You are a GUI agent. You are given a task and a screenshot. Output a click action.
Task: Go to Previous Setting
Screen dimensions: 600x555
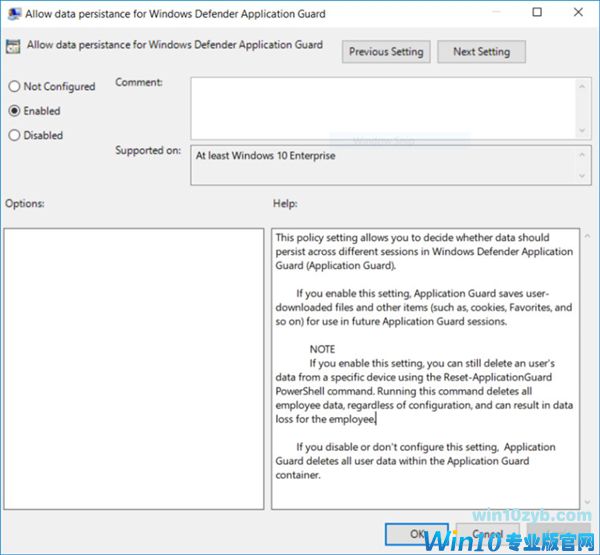(x=386, y=52)
